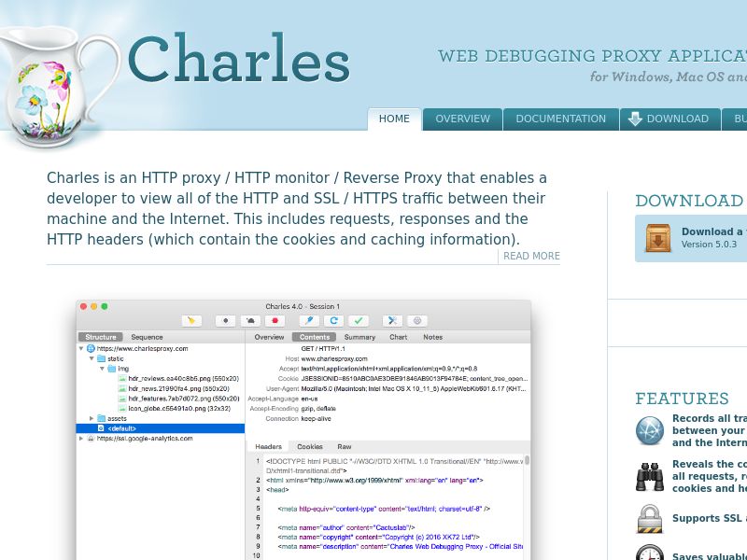This screenshot has width=747, height=560.
Task: Collapse the static folder in tree
Action: pos(92,358)
